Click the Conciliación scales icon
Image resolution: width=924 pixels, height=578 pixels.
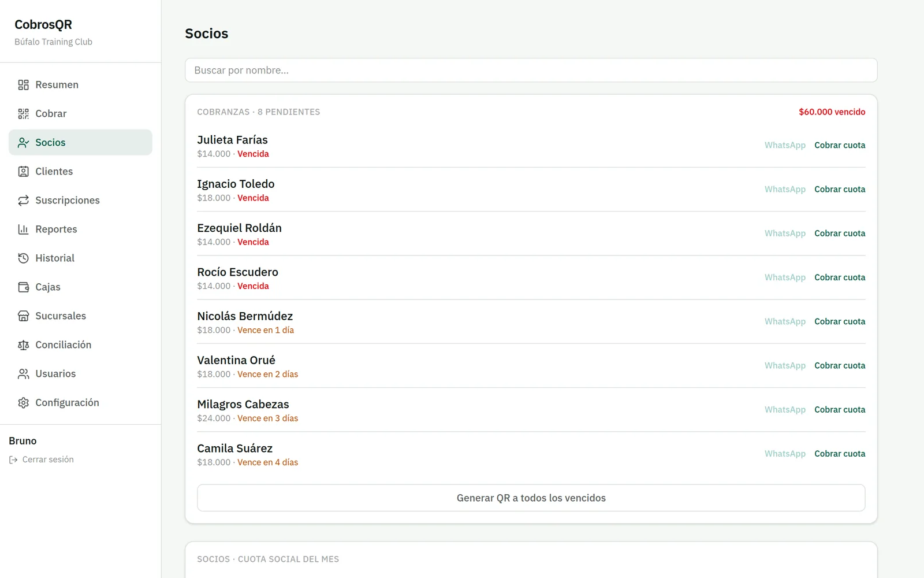[23, 345]
